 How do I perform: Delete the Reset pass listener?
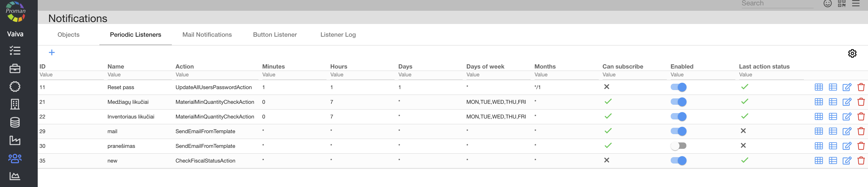(861, 87)
